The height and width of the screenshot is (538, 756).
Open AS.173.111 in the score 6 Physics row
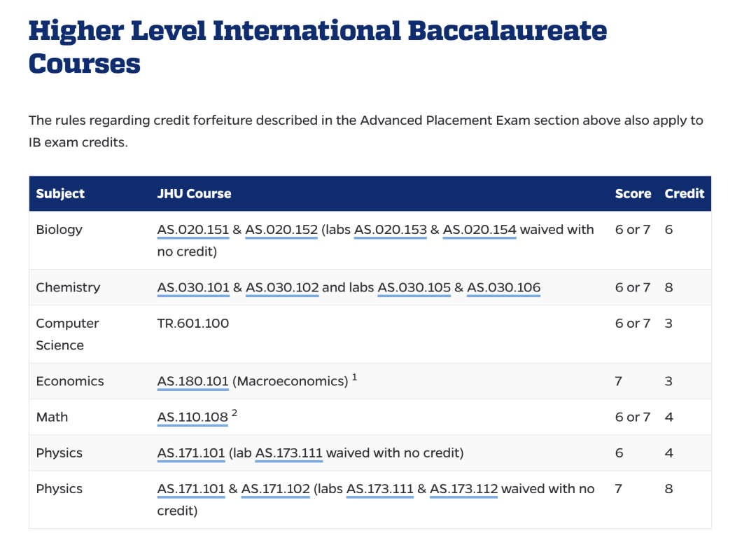click(289, 453)
